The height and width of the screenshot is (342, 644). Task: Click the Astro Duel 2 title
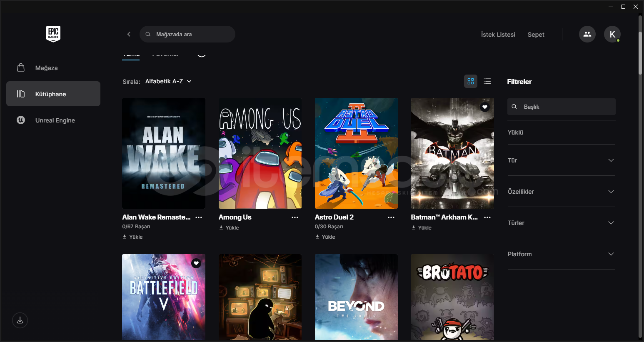[334, 217]
